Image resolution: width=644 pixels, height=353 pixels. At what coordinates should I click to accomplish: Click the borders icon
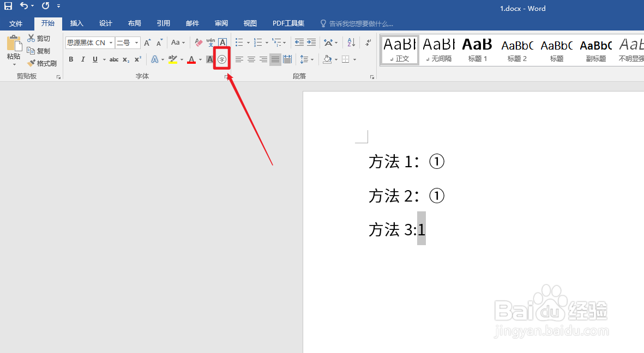(346, 59)
